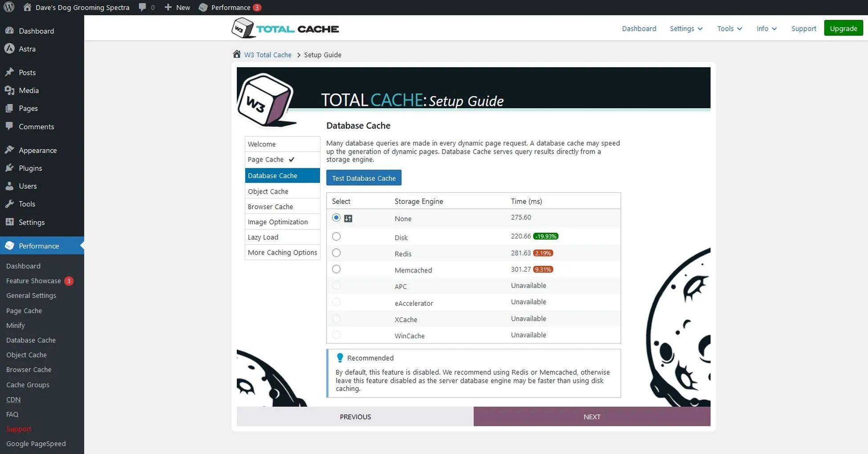Open red Support item in Performance submenu
868x454 pixels.
(x=19, y=429)
